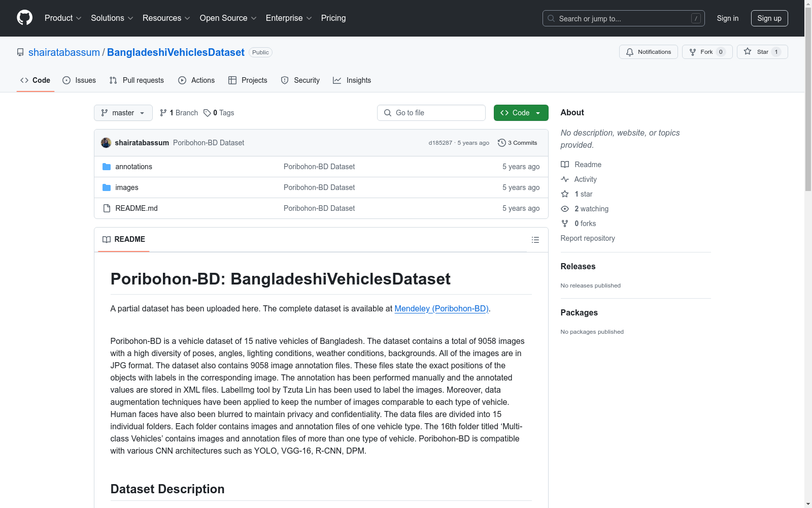The height and width of the screenshot is (508, 812).
Task: Switch to the Actions tab
Action: pos(196,80)
